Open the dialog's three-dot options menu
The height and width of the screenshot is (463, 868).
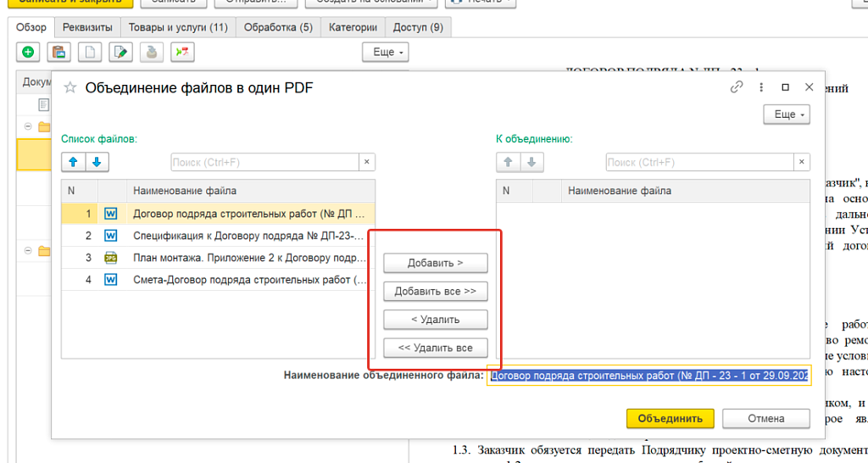coord(761,87)
